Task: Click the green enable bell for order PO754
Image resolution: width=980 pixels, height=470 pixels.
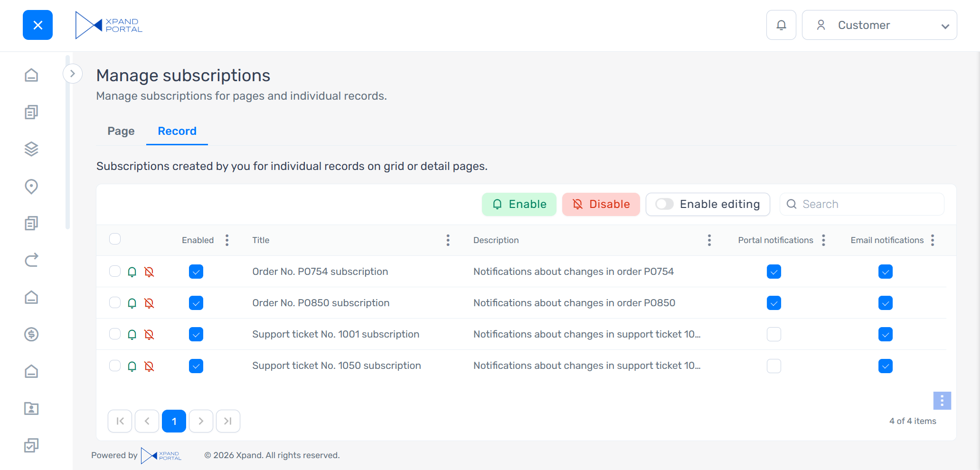Action: point(132,272)
